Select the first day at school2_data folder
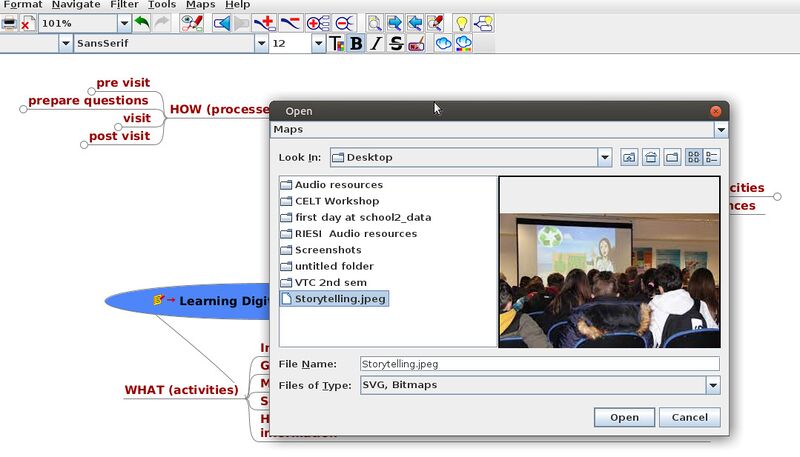The image size is (800, 457). pyautogui.click(x=356, y=217)
